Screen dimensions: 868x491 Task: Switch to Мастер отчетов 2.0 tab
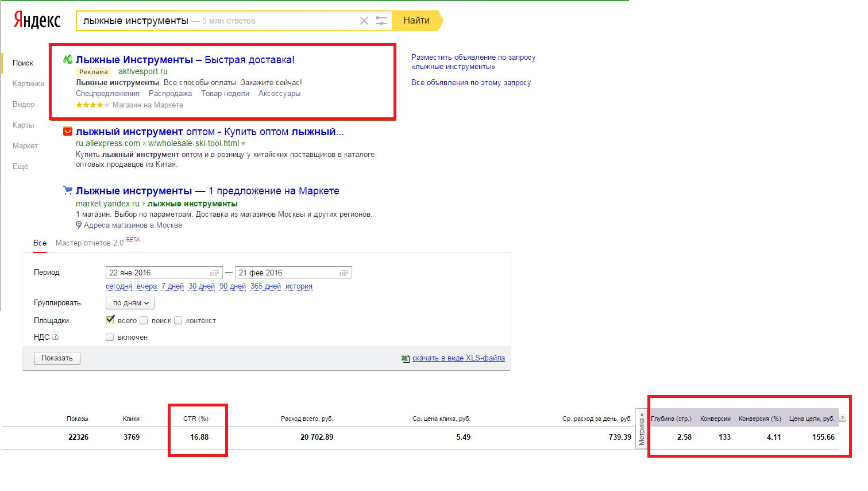[x=90, y=243]
